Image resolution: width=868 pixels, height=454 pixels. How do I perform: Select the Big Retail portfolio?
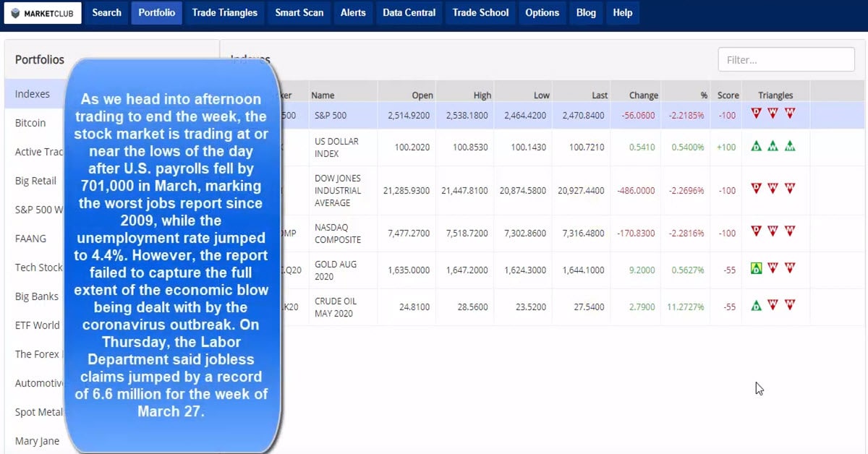36,181
